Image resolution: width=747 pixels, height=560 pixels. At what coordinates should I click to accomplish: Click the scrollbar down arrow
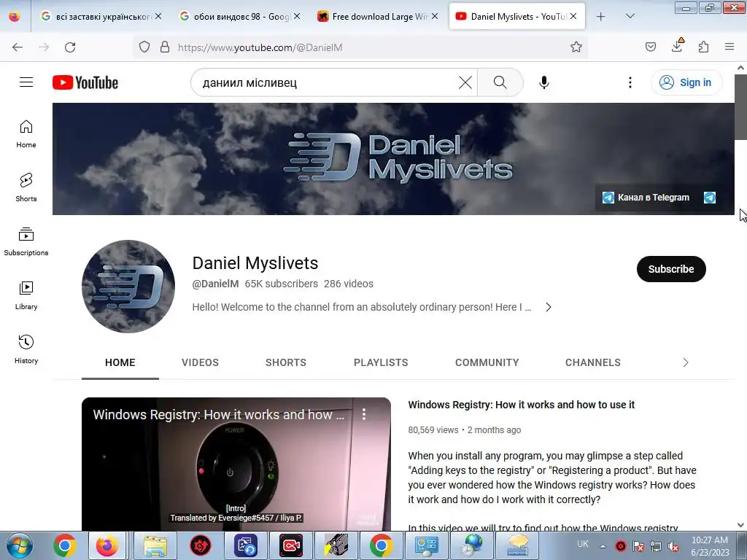pos(741,525)
